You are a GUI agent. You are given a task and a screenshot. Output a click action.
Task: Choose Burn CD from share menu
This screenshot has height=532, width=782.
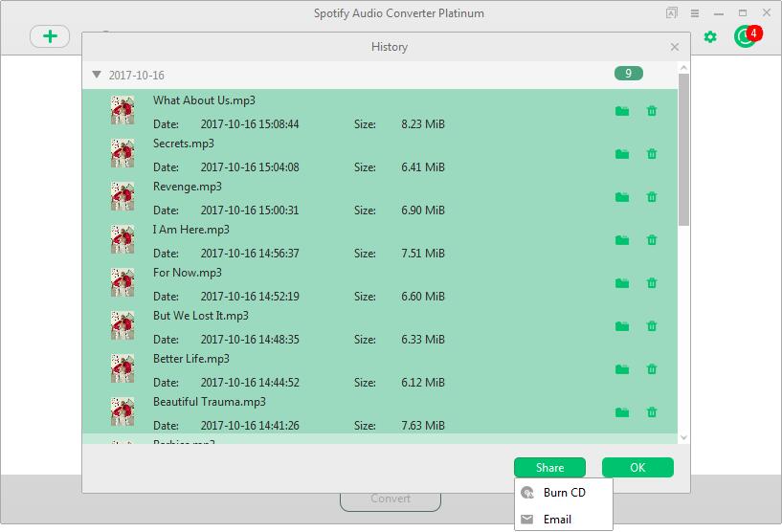(x=564, y=493)
